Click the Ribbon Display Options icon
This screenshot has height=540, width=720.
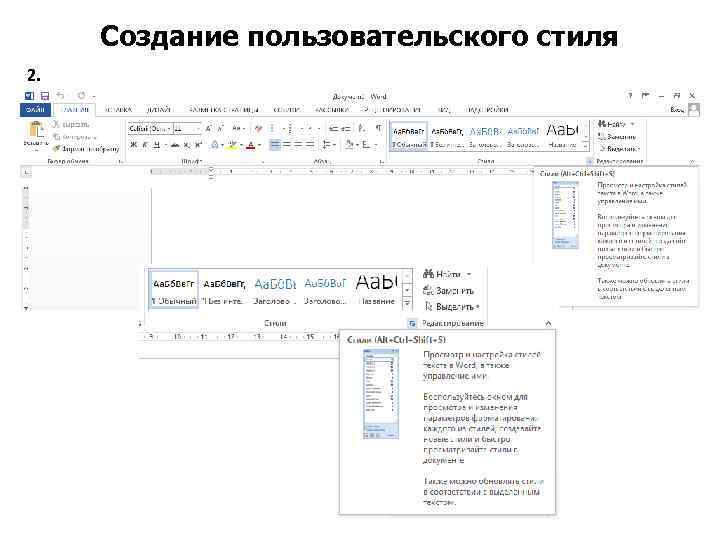646,96
